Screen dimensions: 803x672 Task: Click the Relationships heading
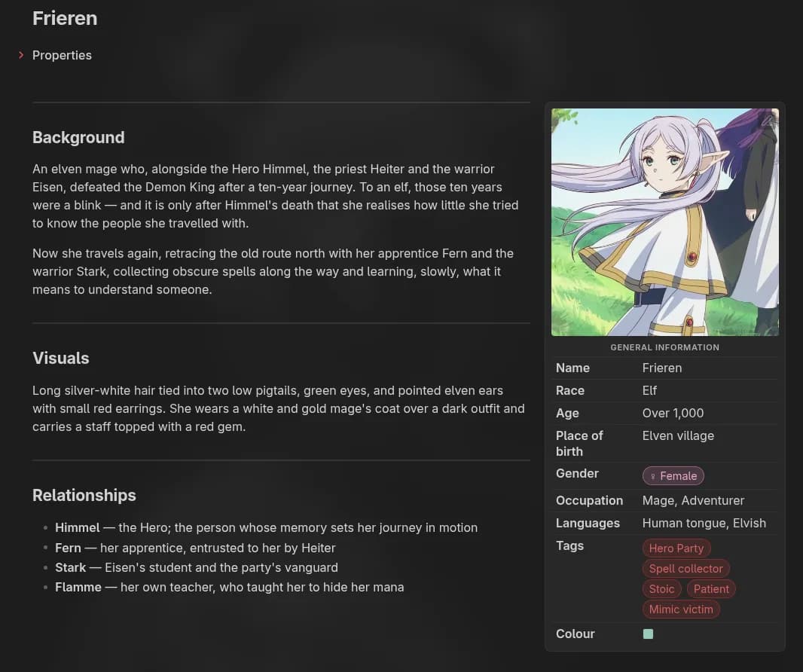[x=84, y=495]
